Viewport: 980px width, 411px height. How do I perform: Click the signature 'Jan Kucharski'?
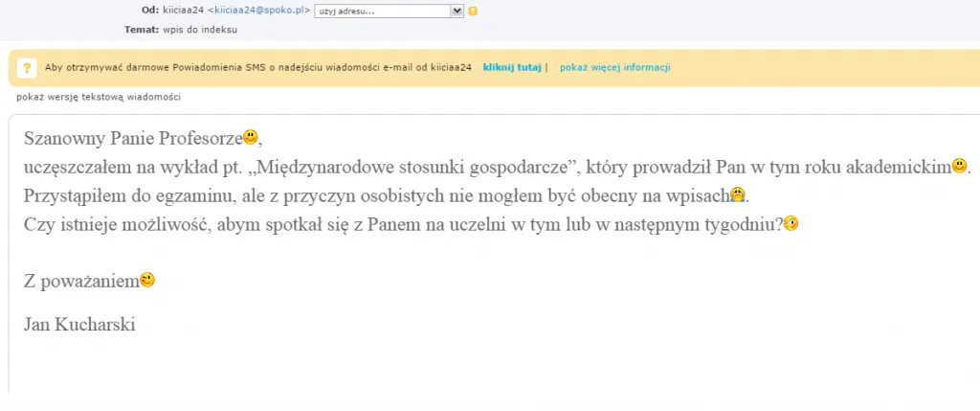(x=79, y=325)
